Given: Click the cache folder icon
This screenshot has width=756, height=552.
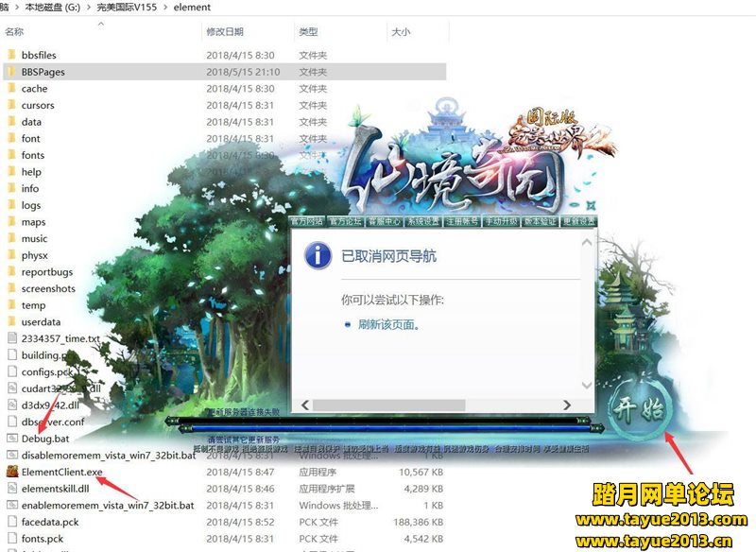Looking at the screenshot, I should [x=12, y=88].
